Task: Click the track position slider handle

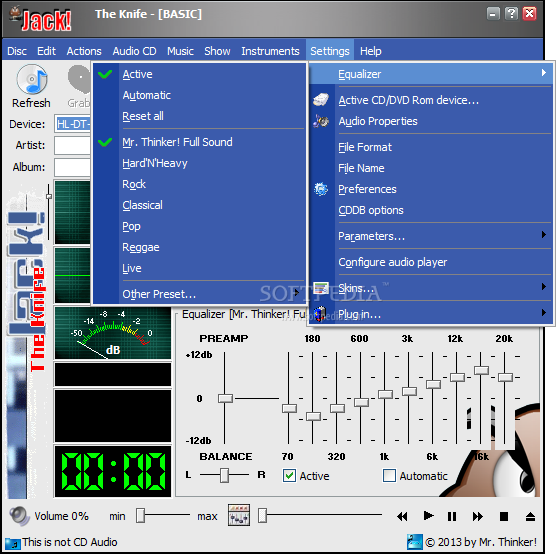Action: pos(262,515)
